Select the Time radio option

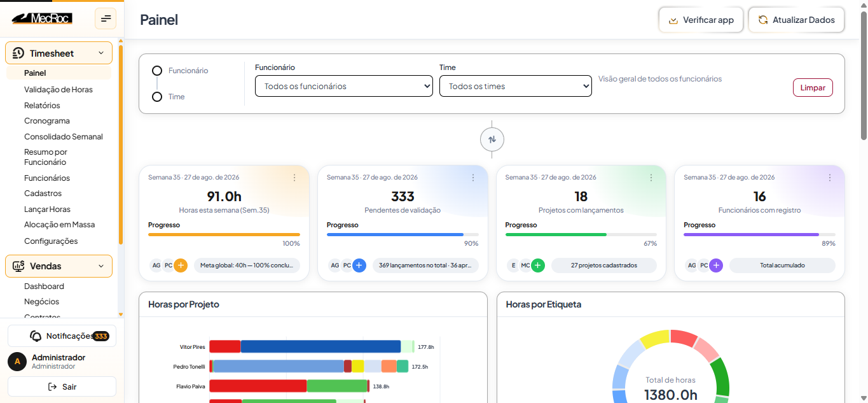[157, 97]
